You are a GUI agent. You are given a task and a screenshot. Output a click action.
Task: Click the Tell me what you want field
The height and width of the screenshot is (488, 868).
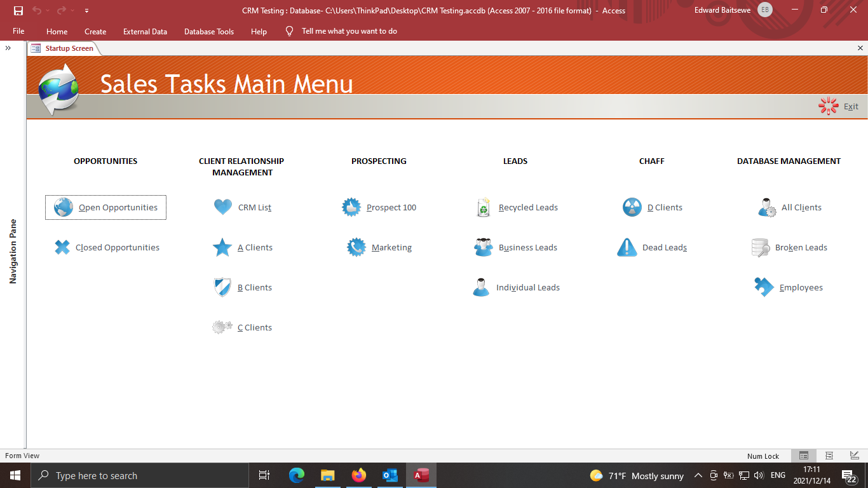coord(349,30)
